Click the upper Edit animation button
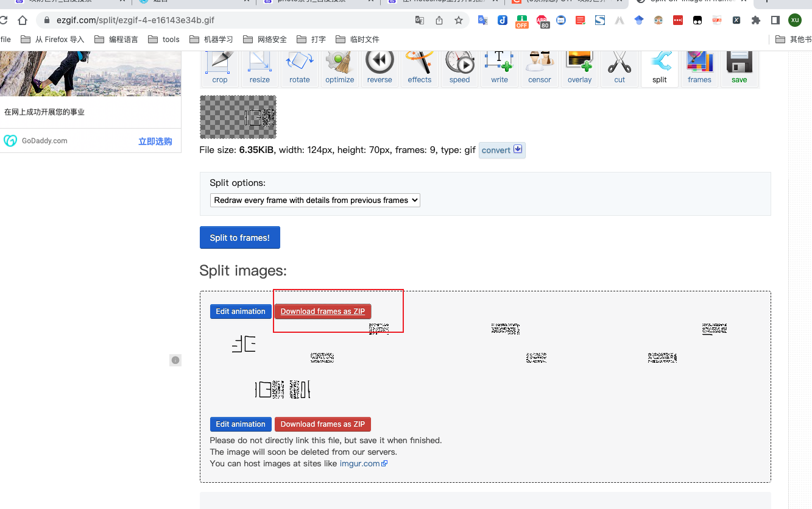 (x=241, y=311)
